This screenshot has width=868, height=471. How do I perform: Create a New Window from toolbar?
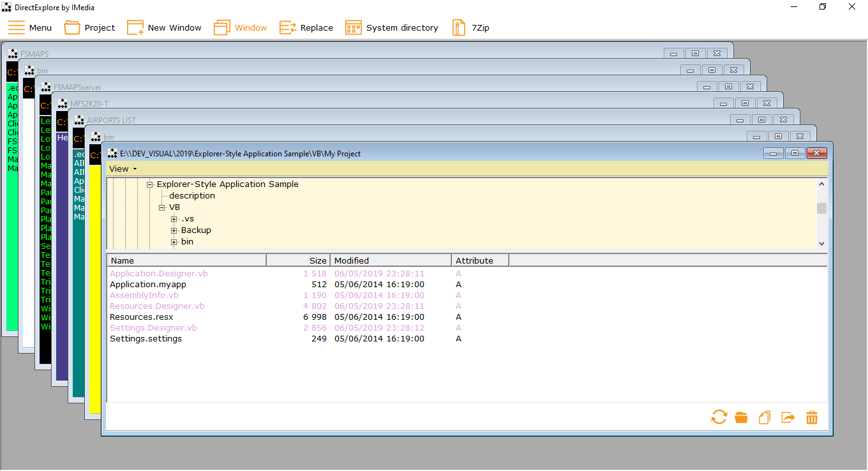tap(164, 27)
